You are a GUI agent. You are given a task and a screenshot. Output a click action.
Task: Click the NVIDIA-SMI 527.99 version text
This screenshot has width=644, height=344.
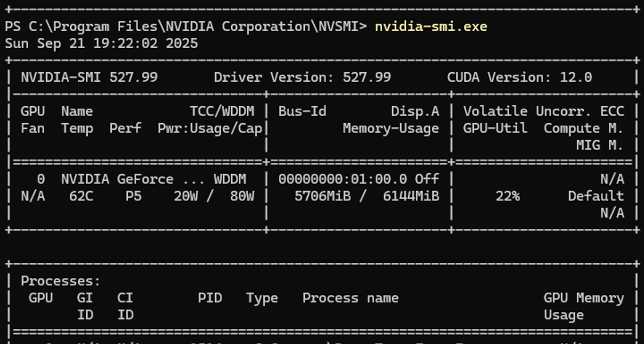point(89,77)
